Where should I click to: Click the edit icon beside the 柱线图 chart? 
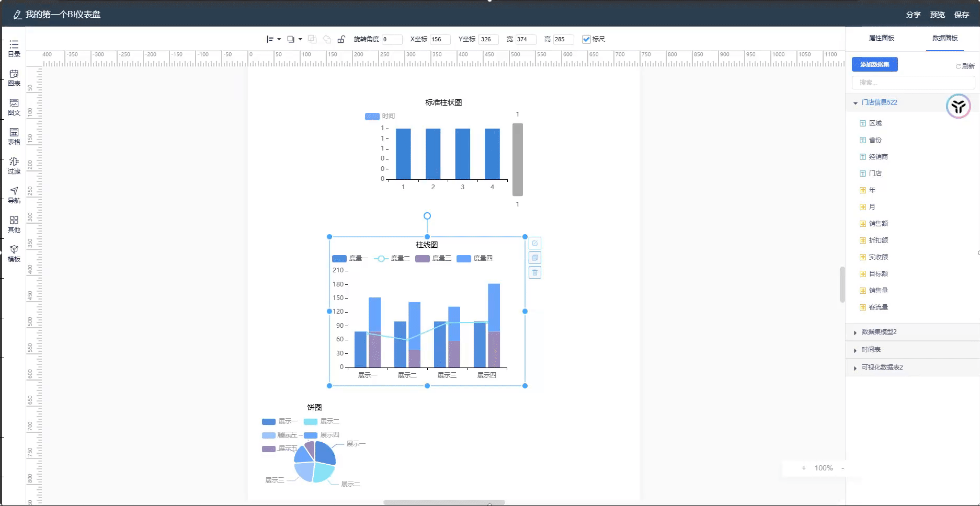(x=534, y=243)
